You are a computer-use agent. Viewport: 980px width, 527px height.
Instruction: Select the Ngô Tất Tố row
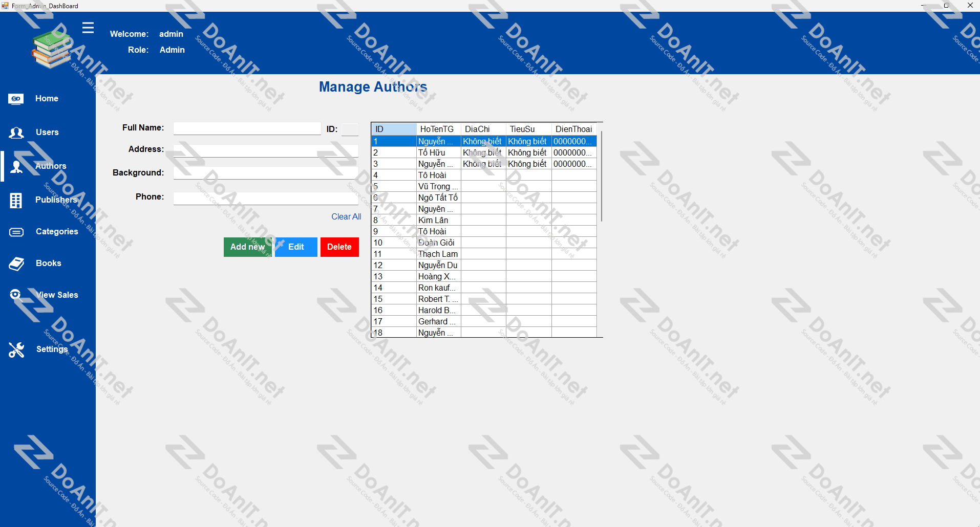pos(484,197)
